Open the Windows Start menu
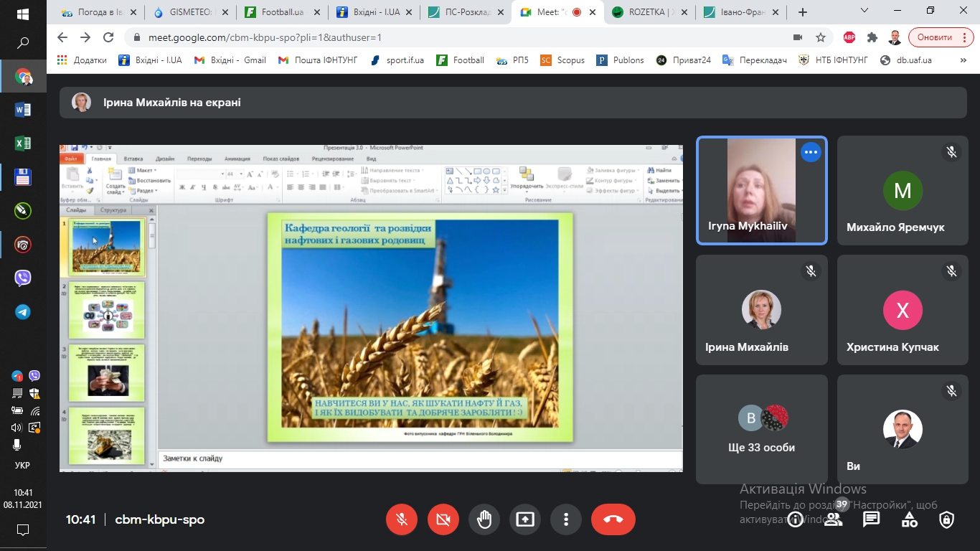 point(22,14)
